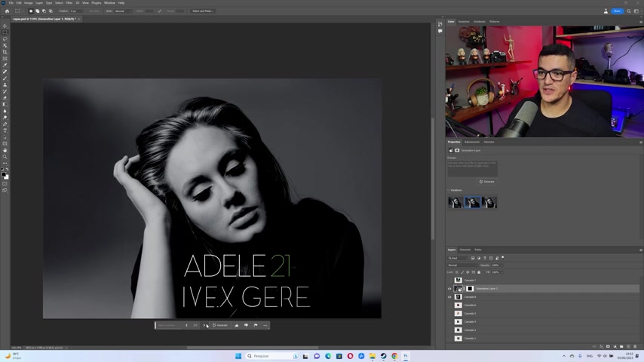Select the Clone Stamp tool
The height and width of the screenshot is (362, 644).
tap(5, 85)
